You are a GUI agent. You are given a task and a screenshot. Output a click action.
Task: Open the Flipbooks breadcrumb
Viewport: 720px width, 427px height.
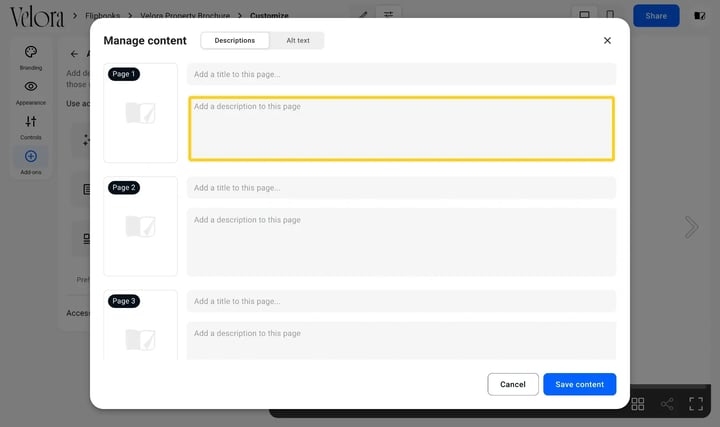[102, 16]
